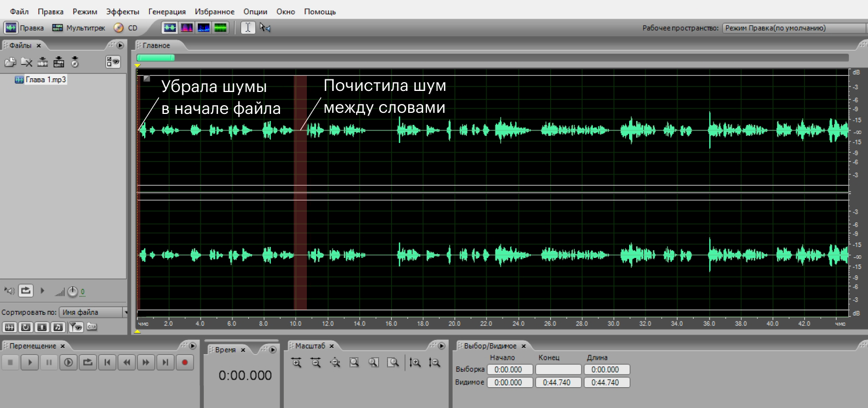Open the Рабочее пространство workspace dropdown
The height and width of the screenshot is (408, 868).
[795, 28]
